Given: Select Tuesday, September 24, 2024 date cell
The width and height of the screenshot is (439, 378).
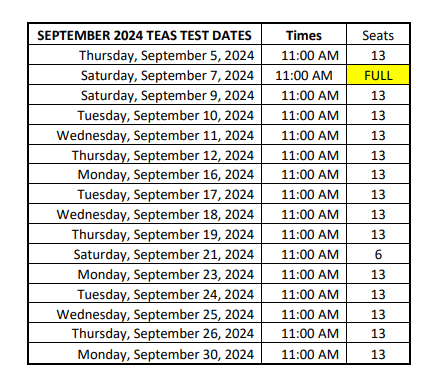Looking at the screenshot, I should tap(145, 294).
